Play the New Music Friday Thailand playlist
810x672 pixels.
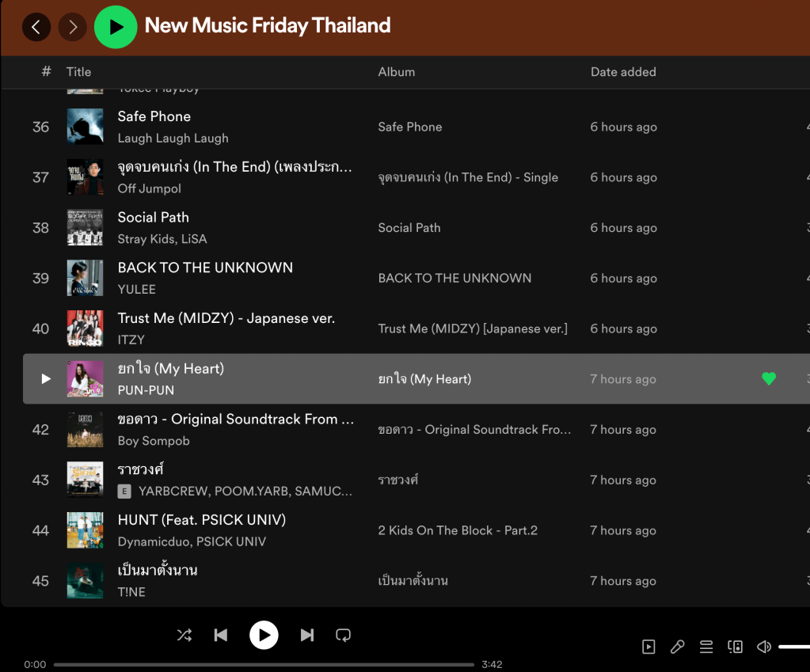116,27
